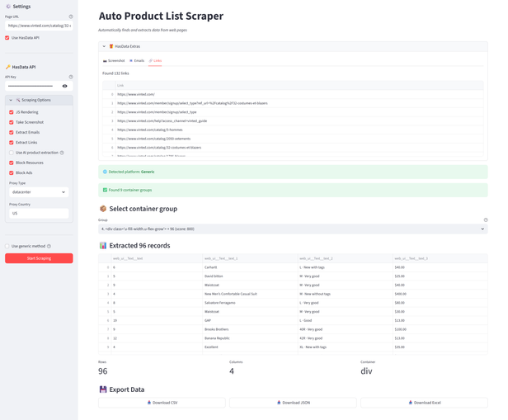This screenshot has width=508, height=420.
Task: Switch to the Screenshot tab
Action: [x=114, y=60]
